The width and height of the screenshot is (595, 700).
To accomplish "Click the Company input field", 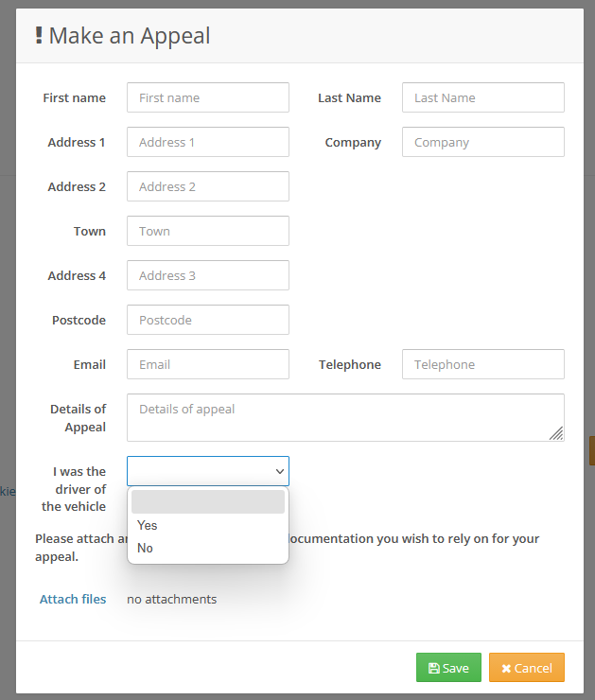I will [482, 142].
